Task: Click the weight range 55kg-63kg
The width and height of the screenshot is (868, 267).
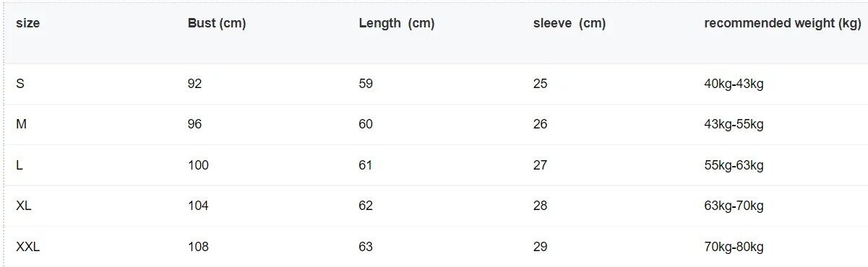Action: click(x=734, y=165)
